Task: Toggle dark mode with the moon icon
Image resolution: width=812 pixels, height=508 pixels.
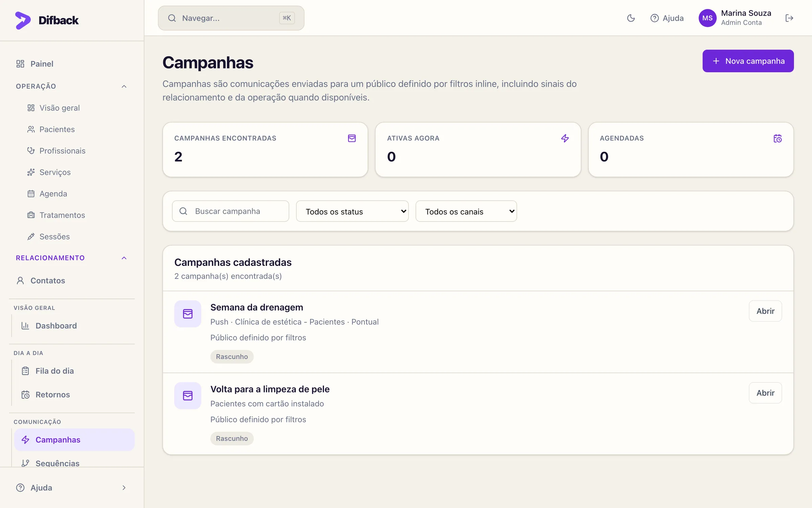Action: [x=631, y=18]
